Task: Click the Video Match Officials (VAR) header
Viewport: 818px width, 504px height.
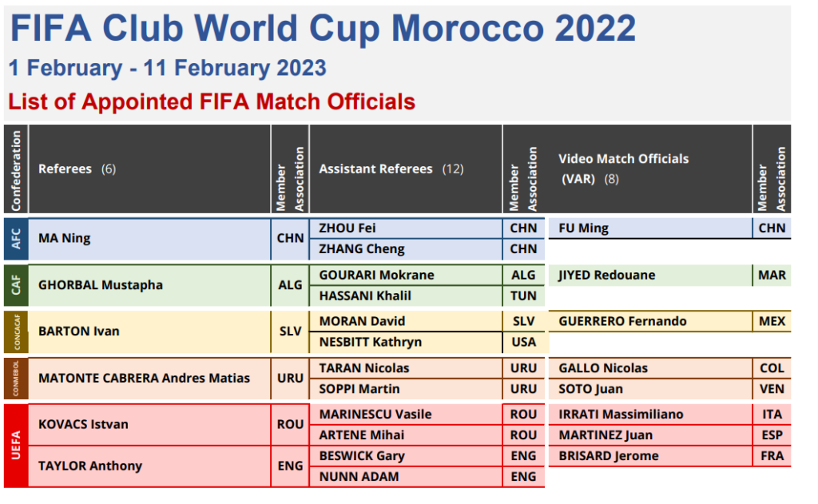Action: point(623,169)
